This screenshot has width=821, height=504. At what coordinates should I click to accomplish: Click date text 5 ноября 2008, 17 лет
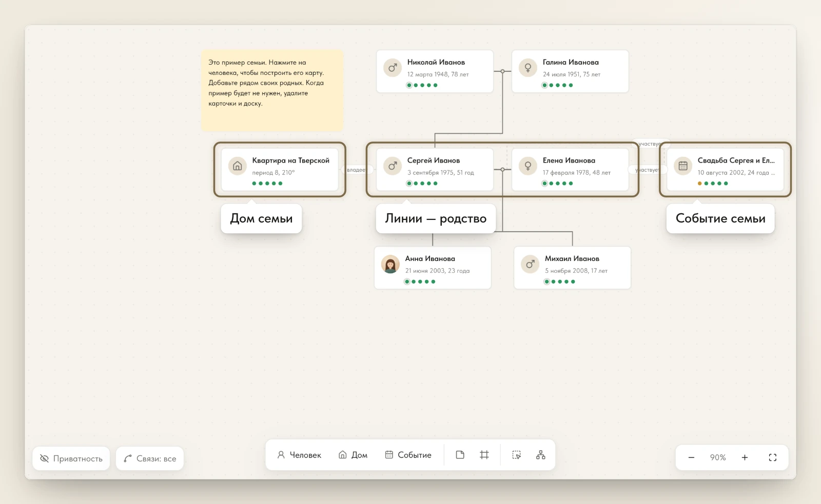click(576, 271)
